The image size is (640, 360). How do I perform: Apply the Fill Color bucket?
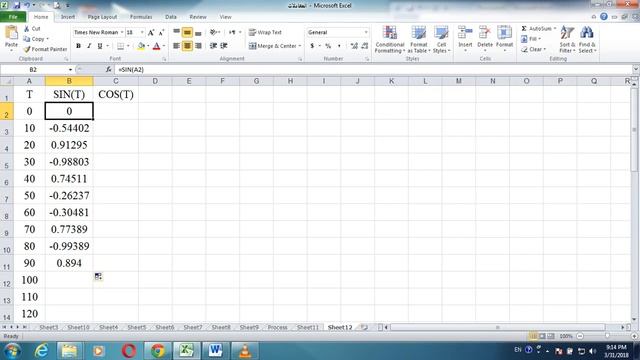(141, 46)
